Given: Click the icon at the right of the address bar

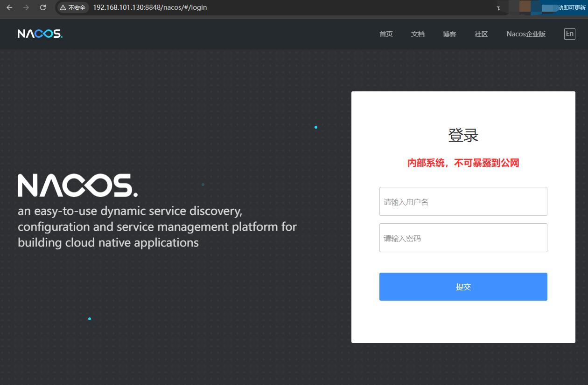Looking at the screenshot, I should coord(498,7).
